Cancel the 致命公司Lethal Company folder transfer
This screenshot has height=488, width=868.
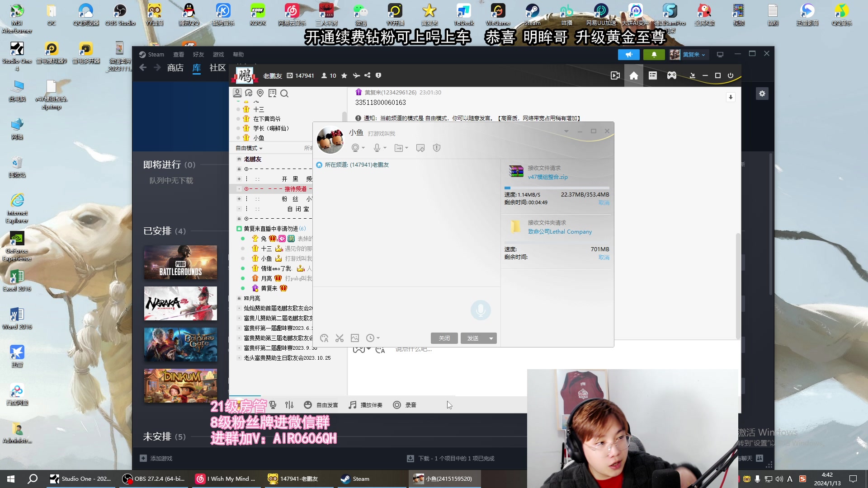(x=604, y=258)
